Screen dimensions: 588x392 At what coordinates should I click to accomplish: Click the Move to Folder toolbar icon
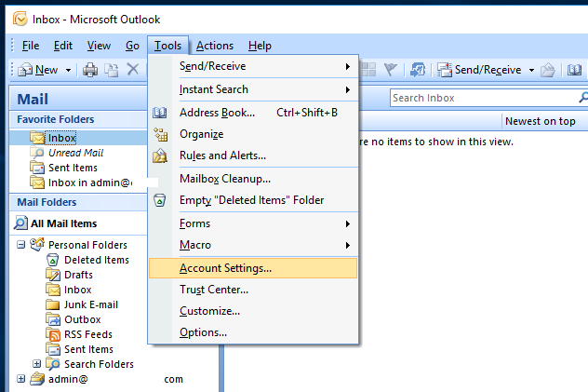pyautogui.click(x=112, y=70)
